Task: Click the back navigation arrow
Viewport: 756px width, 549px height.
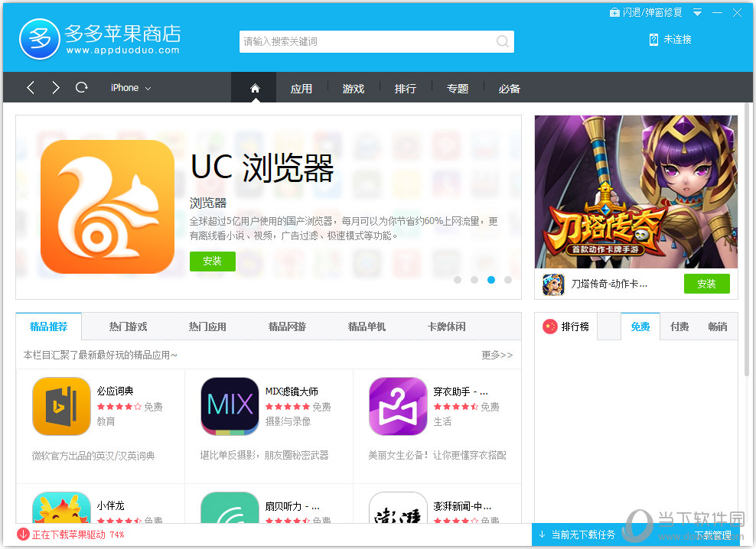Action: [x=30, y=87]
